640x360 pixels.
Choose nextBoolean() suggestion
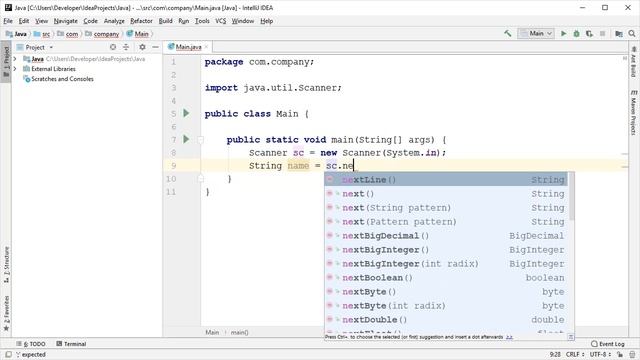pos(446,278)
